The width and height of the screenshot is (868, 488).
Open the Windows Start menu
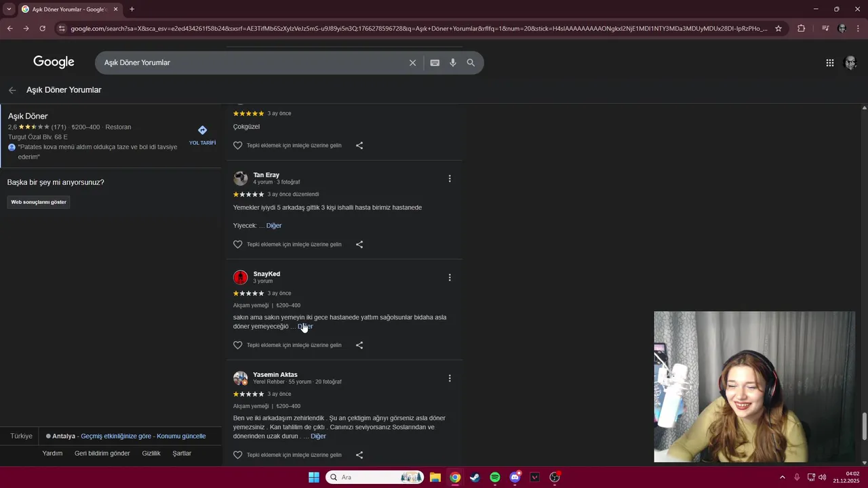tap(314, 477)
